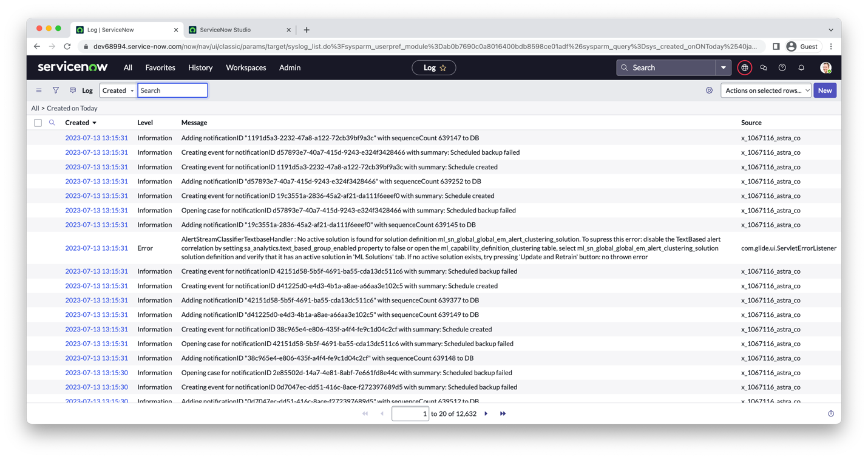The height and width of the screenshot is (459, 868).
Task: Open the help question mark icon
Action: (782, 67)
